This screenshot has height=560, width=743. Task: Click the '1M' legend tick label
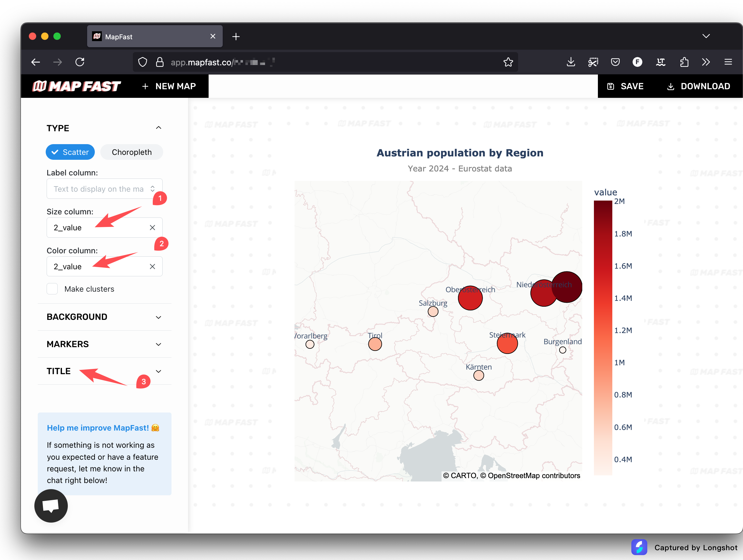coord(619,362)
